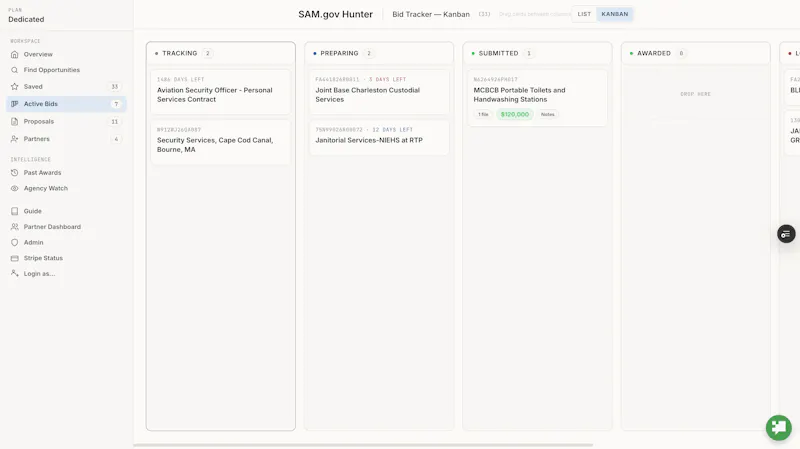Open Aviation Security Officer bid card
This screenshot has height=449, width=800.
(220, 92)
